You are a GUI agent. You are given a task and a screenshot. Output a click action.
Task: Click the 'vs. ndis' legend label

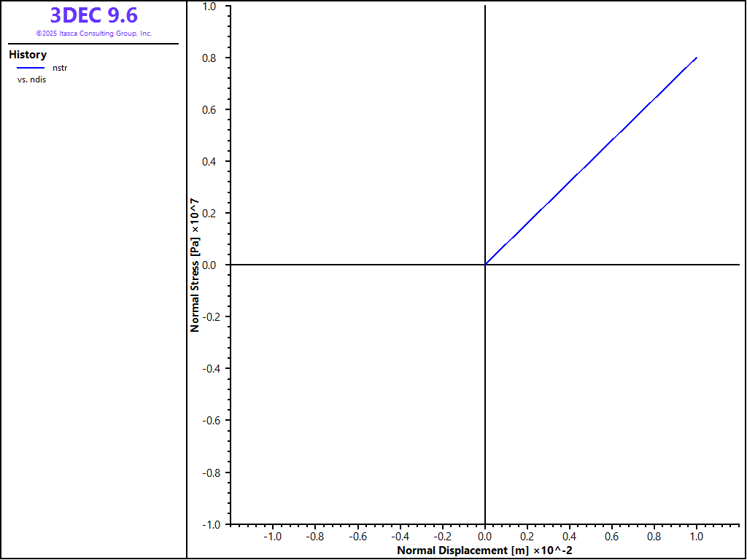[32, 79]
